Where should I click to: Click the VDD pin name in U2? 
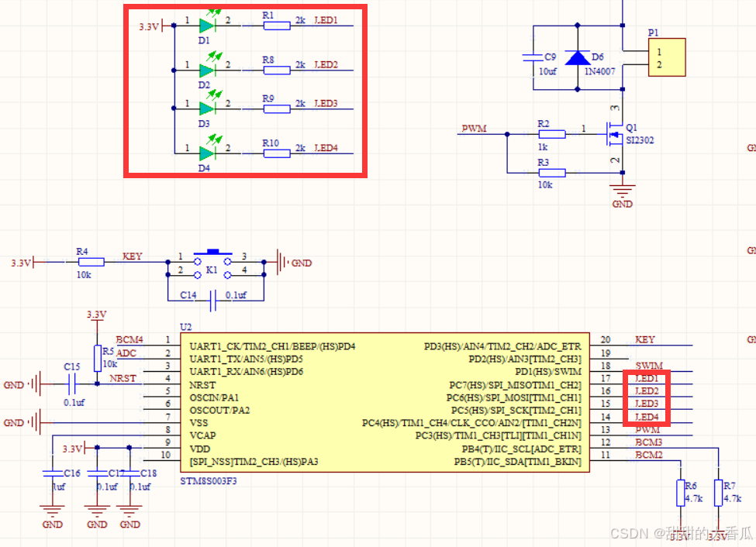click(x=199, y=449)
